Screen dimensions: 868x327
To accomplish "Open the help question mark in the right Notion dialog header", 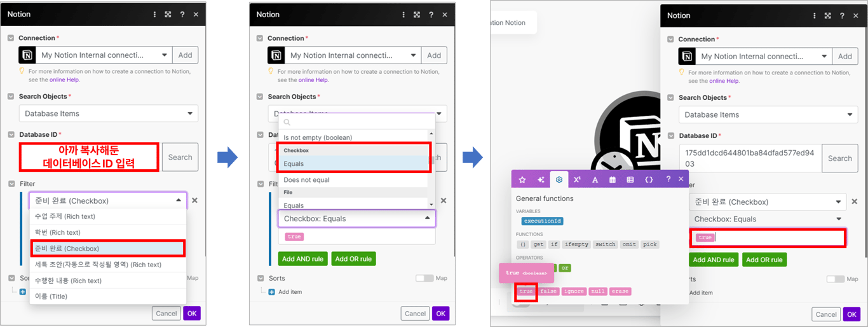I will point(842,15).
